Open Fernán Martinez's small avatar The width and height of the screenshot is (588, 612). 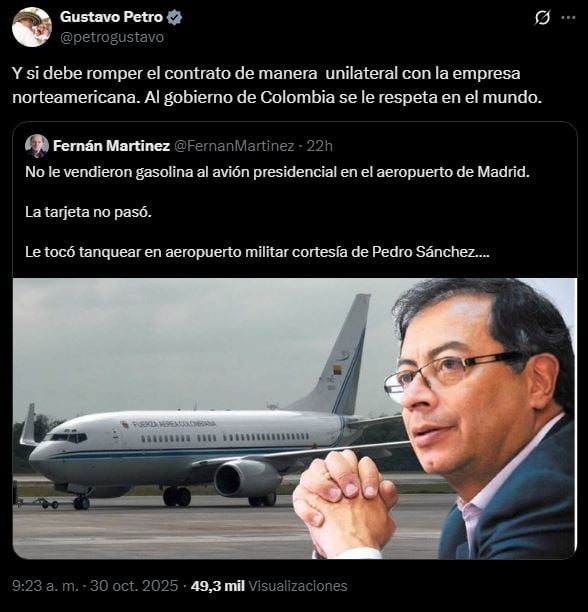coord(37,146)
